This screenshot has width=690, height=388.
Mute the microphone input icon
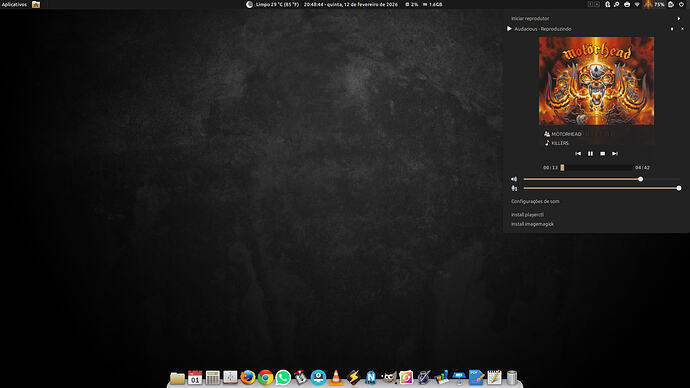click(x=514, y=188)
